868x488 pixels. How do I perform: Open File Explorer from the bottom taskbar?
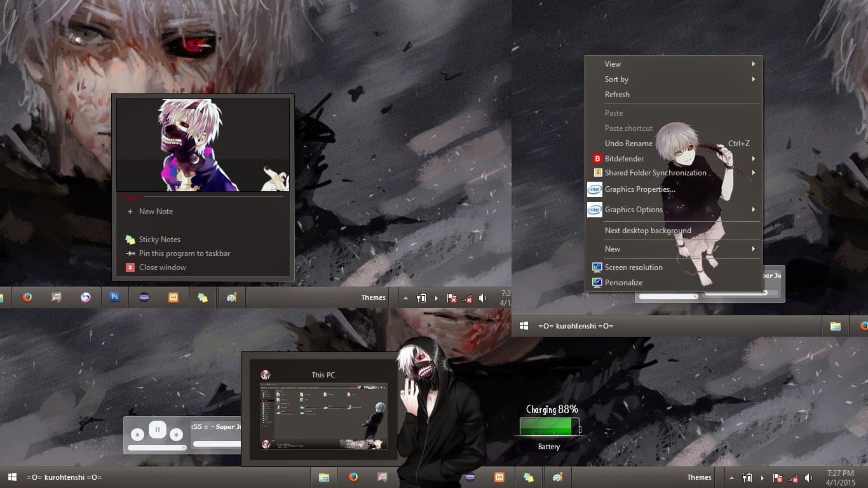pyautogui.click(x=324, y=477)
